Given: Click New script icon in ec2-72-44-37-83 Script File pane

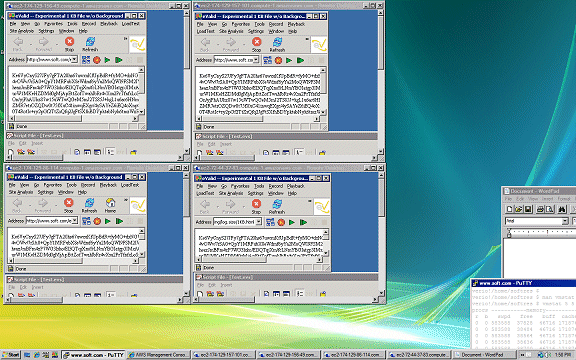Looking at the screenshot, I should [x=199, y=294].
